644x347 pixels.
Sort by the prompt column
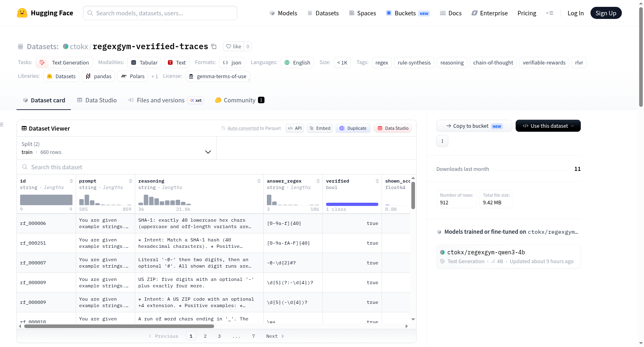130,181
